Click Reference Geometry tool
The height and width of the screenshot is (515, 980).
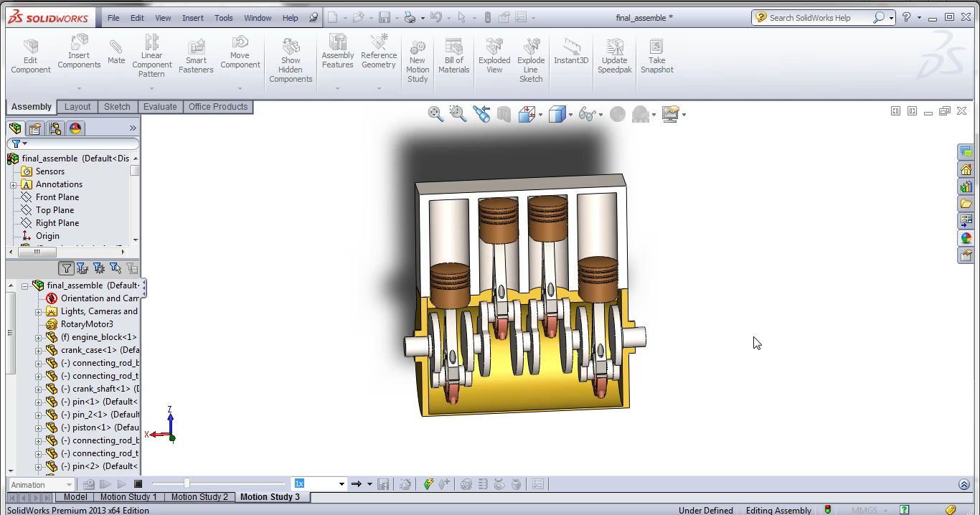[379, 52]
